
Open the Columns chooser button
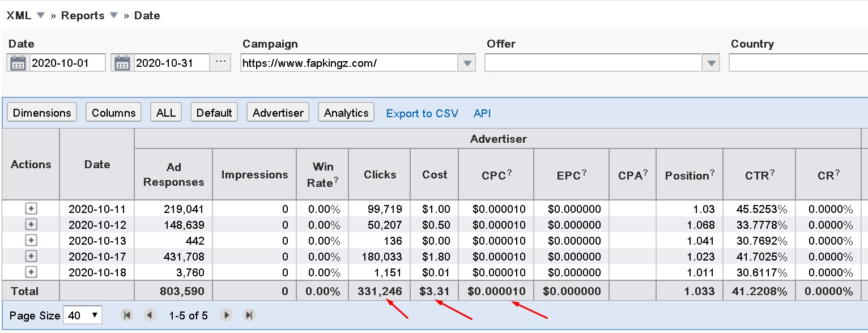[114, 113]
